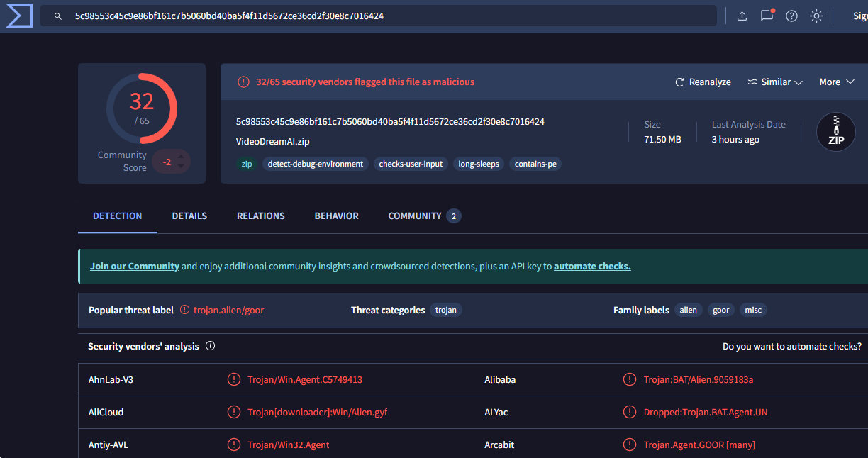This screenshot has height=458, width=868.
Task: Toggle the light/dark theme sun icon
Action: coord(816,16)
